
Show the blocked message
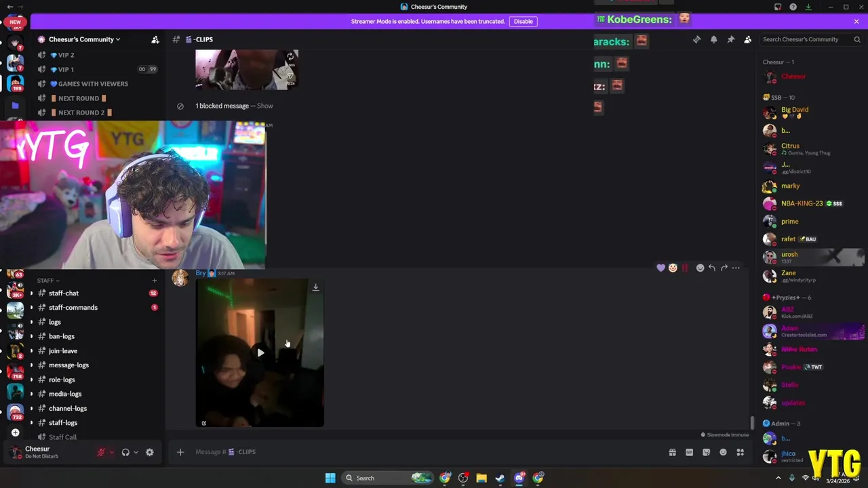pyautogui.click(x=264, y=106)
